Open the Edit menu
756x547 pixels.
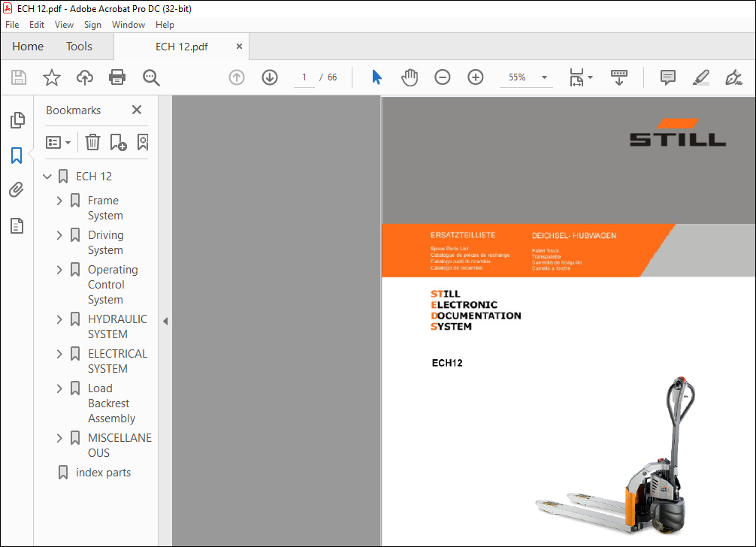click(x=37, y=25)
